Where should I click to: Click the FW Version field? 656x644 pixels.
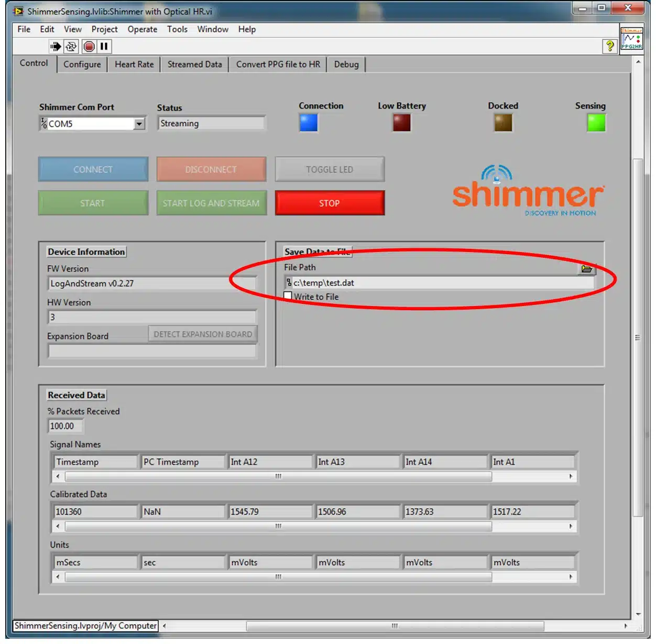[x=152, y=283]
